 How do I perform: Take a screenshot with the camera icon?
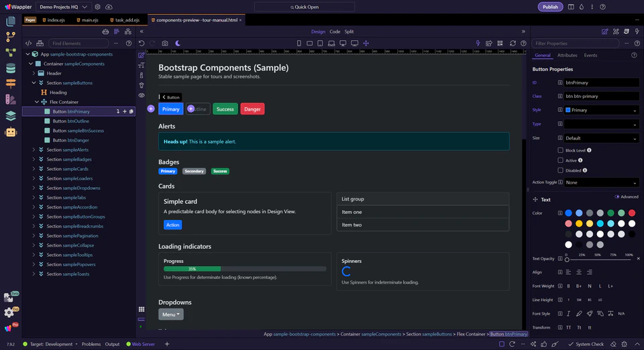(x=165, y=43)
